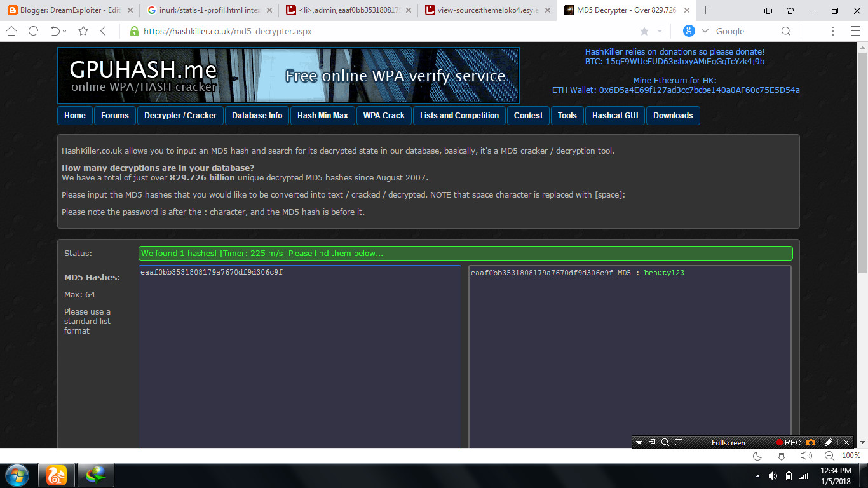Open Hash Min Max page
This screenshot has height=488, width=868.
(323, 116)
